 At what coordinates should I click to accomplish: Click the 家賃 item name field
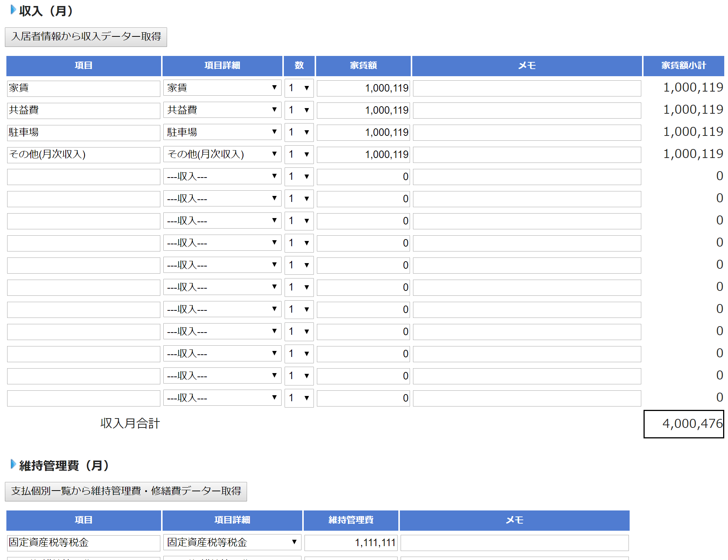(83, 88)
